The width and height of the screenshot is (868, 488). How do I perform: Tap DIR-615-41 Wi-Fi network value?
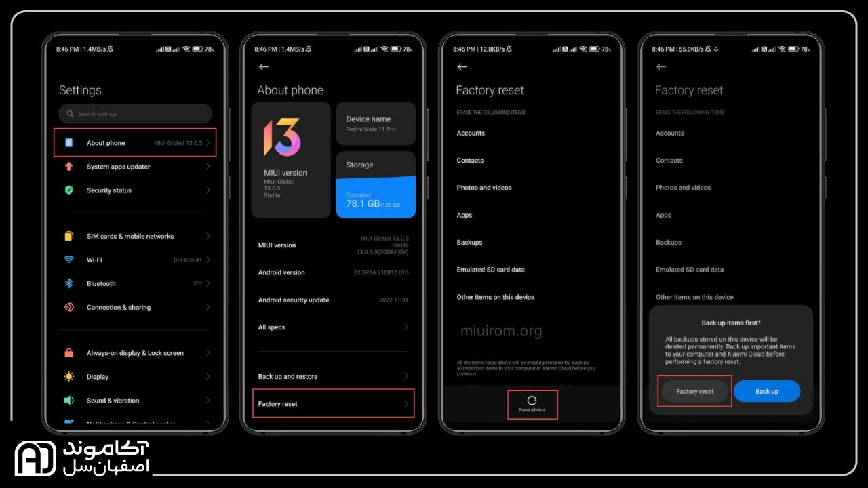[188, 260]
